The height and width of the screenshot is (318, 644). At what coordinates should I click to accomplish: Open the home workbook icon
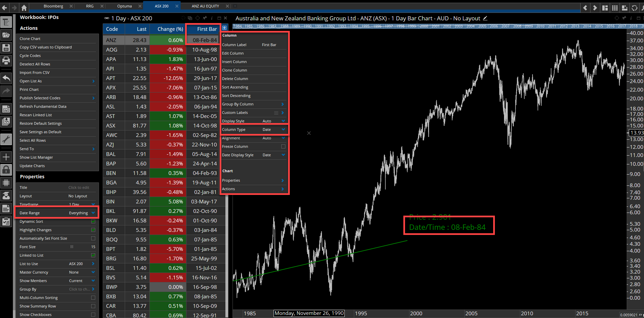click(x=24, y=7)
